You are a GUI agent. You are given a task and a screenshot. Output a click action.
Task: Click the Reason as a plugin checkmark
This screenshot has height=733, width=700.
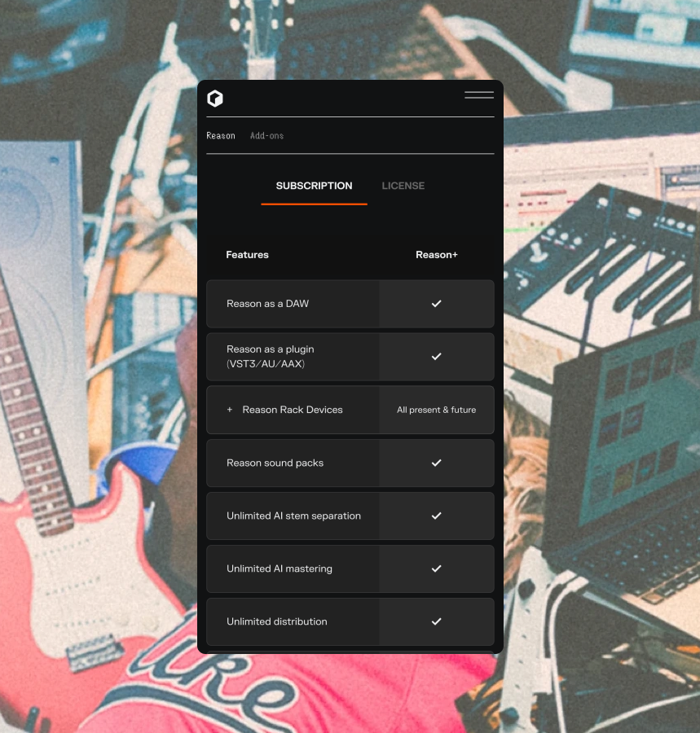point(436,356)
